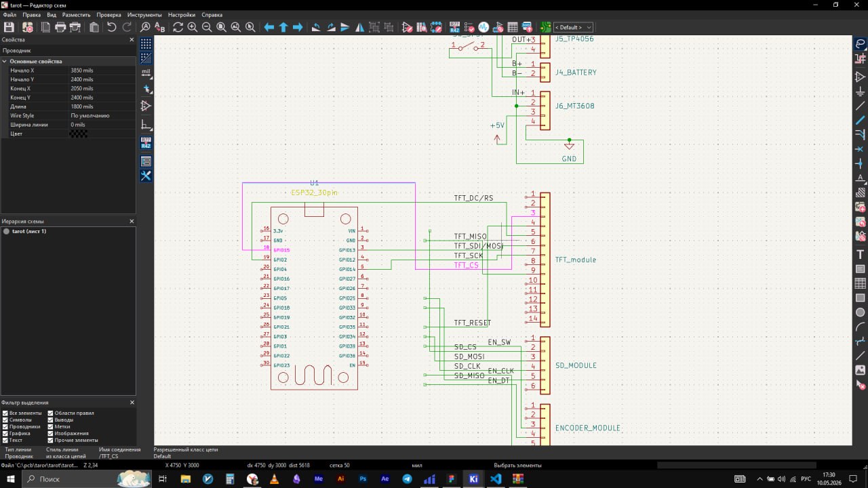The height and width of the screenshot is (488, 868).
Task: Open the print dialog from the toolbar
Action: coord(60,27)
